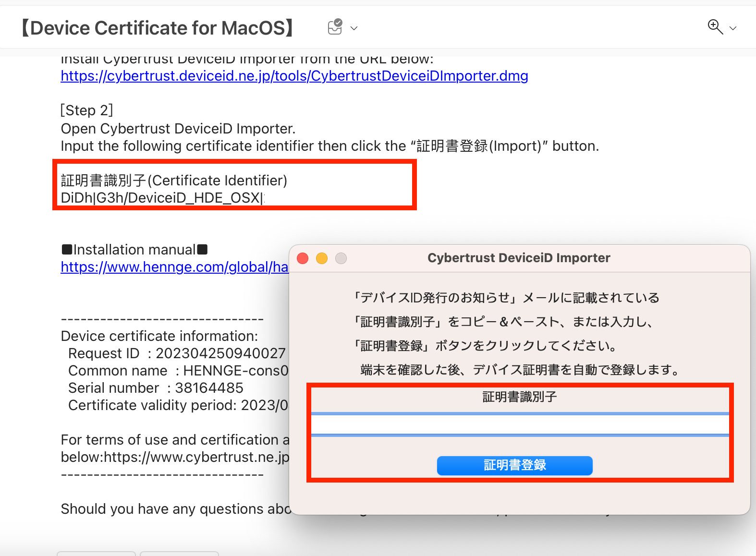Click the ■Installation manual■ heading

tap(134, 250)
